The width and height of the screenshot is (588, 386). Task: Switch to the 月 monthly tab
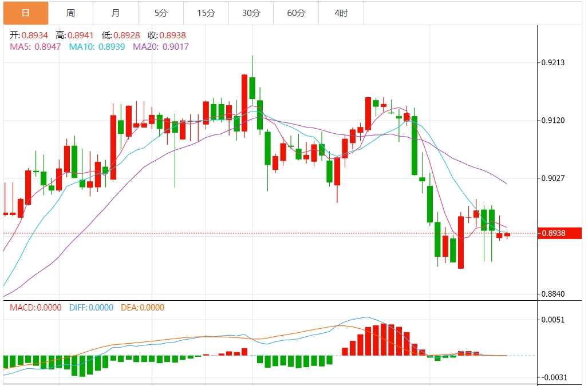coord(116,13)
